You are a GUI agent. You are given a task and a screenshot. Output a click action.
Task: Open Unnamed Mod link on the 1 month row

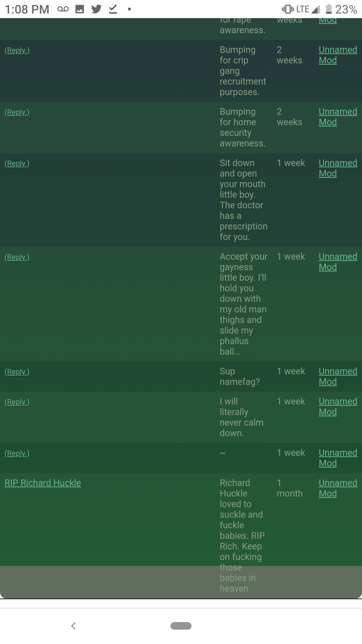click(x=338, y=488)
